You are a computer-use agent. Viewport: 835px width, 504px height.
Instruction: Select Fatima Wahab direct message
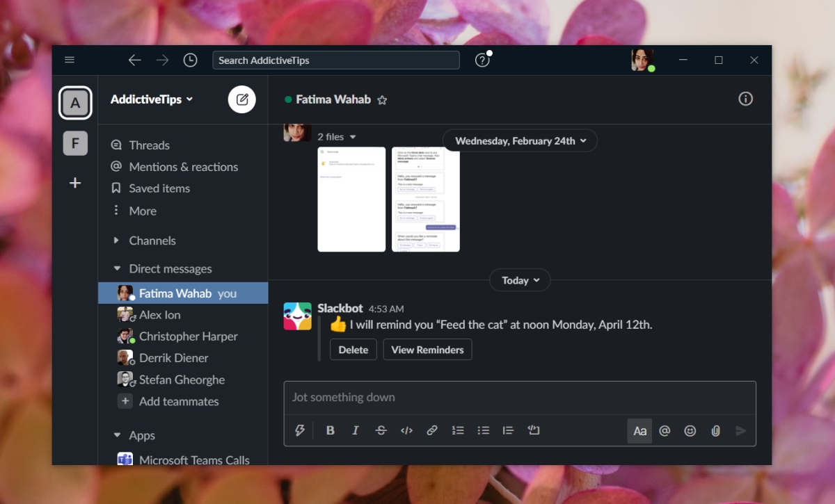(x=183, y=293)
